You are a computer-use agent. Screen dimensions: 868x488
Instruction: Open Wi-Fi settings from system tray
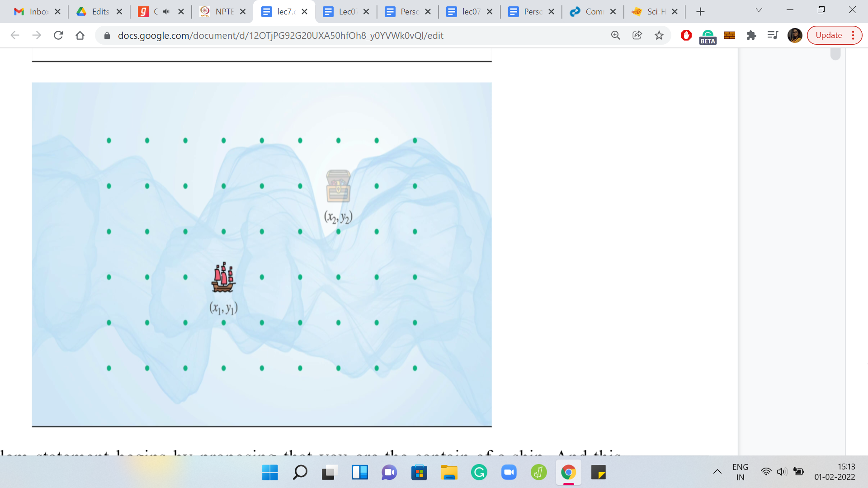(766, 472)
